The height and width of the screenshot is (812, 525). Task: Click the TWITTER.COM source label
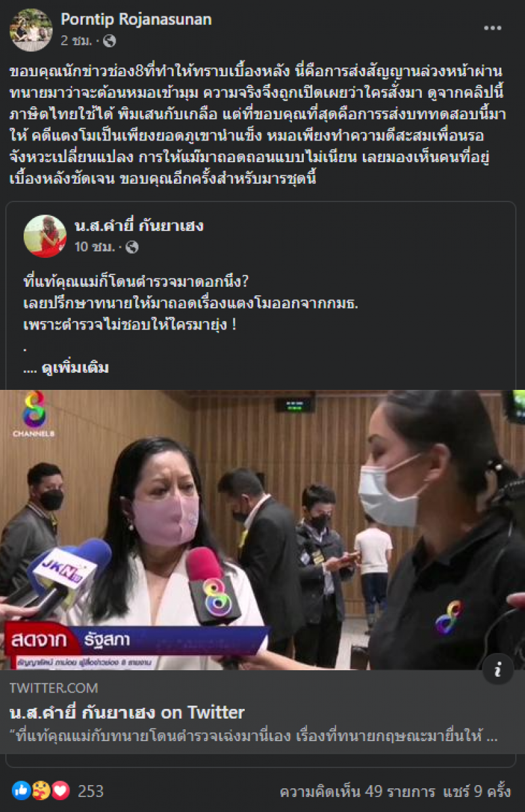pos(54,688)
